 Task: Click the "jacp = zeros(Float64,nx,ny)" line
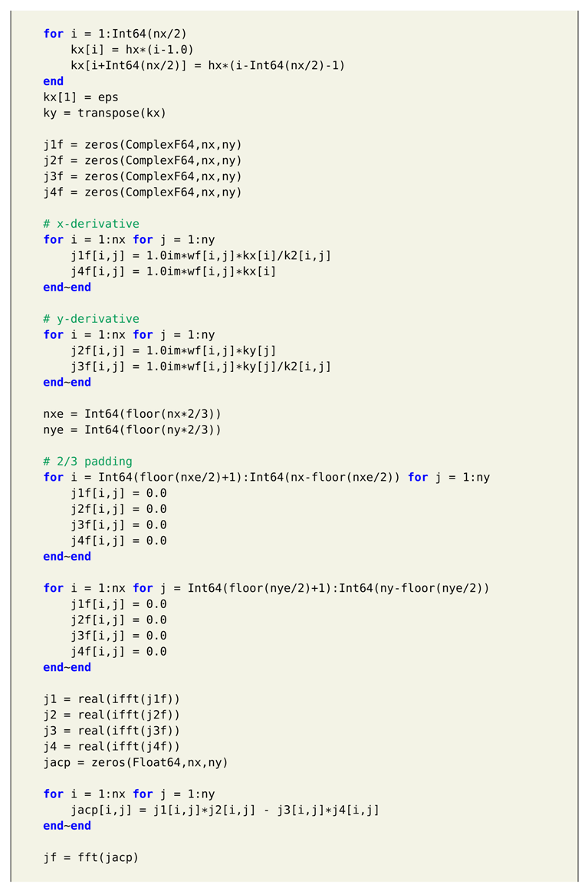point(135,762)
